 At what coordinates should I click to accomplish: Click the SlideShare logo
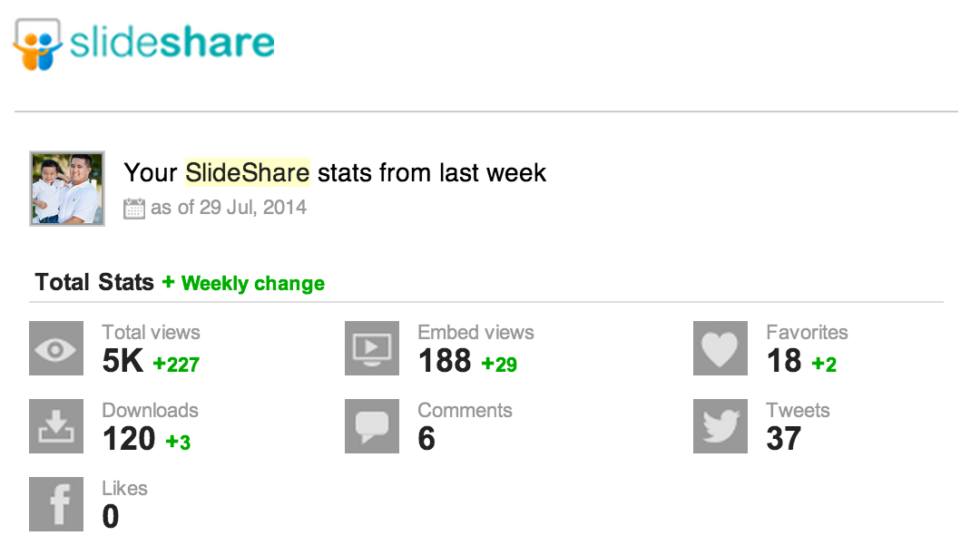click(x=143, y=43)
